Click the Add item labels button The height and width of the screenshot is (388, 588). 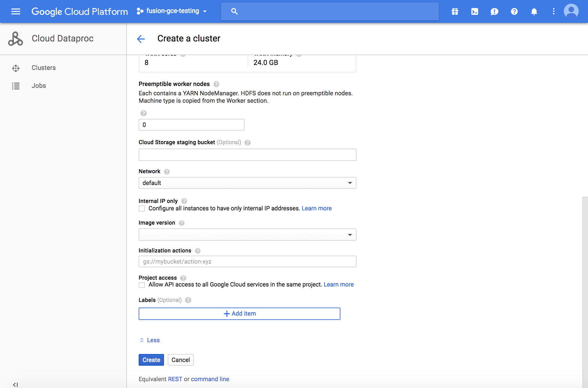239,314
